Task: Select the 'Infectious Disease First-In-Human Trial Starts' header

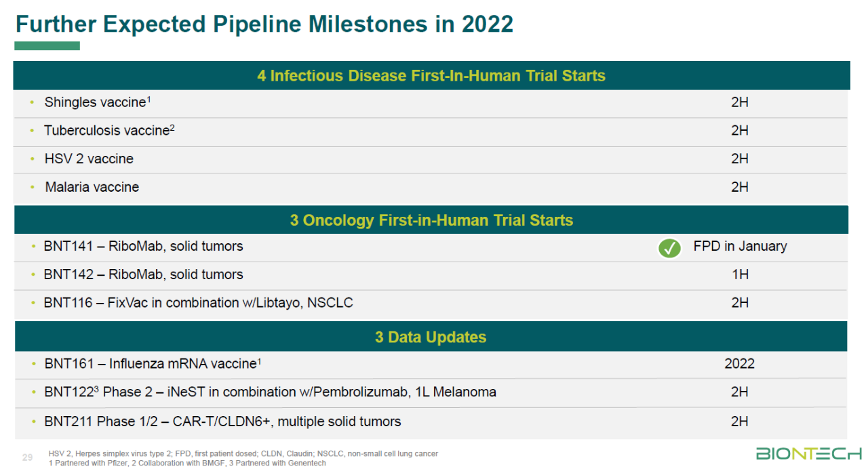Action: pos(431,75)
